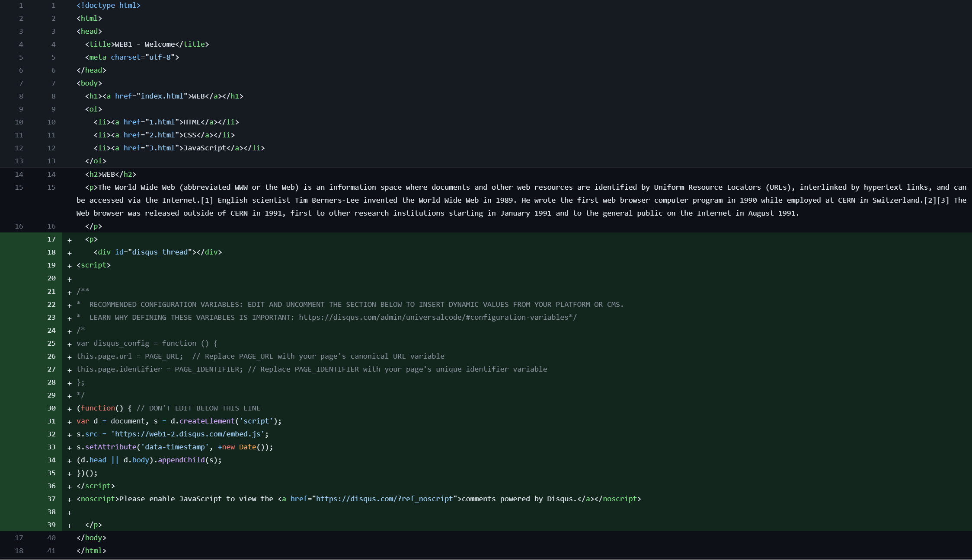Click new line number 41 closing html
The height and width of the screenshot is (560, 972).
(x=51, y=551)
